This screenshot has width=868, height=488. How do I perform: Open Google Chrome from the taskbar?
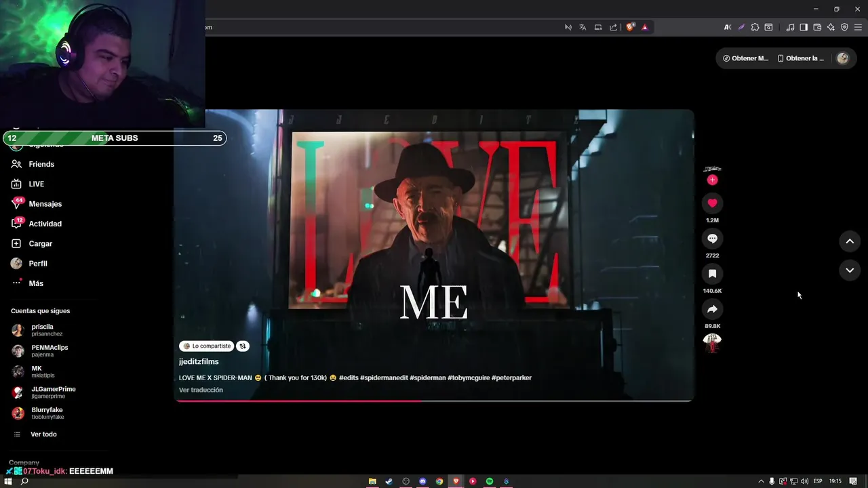439,481
